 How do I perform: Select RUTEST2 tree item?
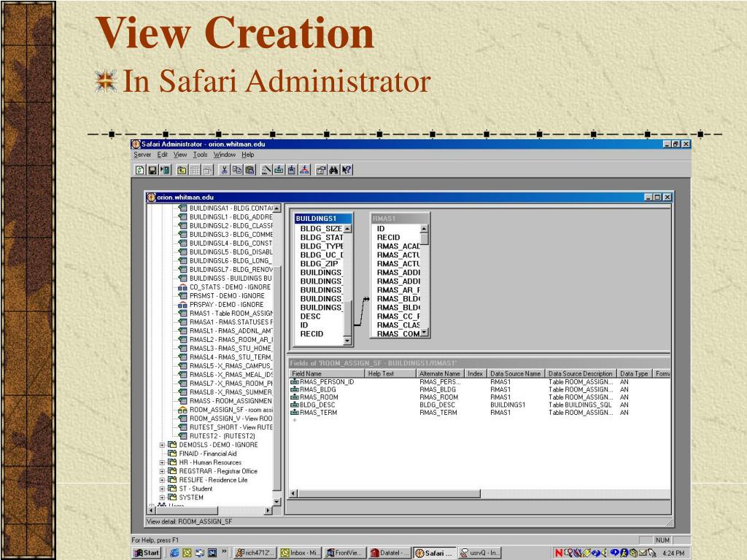click(222, 436)
